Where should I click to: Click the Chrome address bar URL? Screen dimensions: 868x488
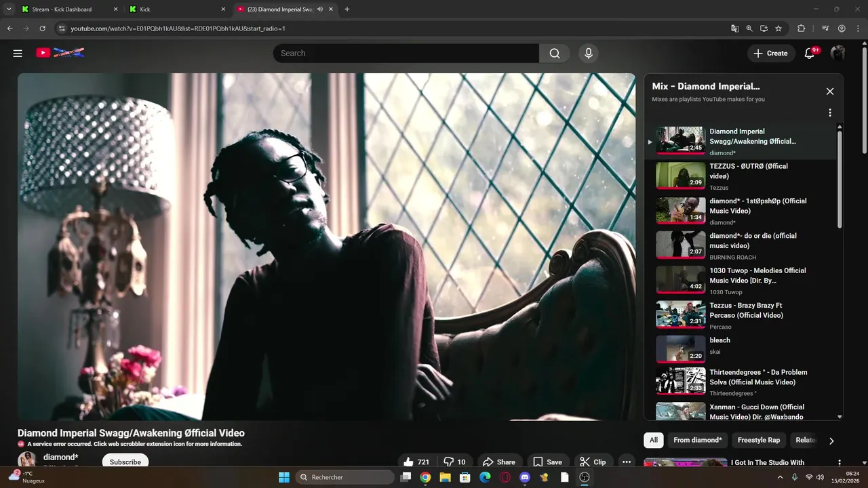(x=178, y=28)
